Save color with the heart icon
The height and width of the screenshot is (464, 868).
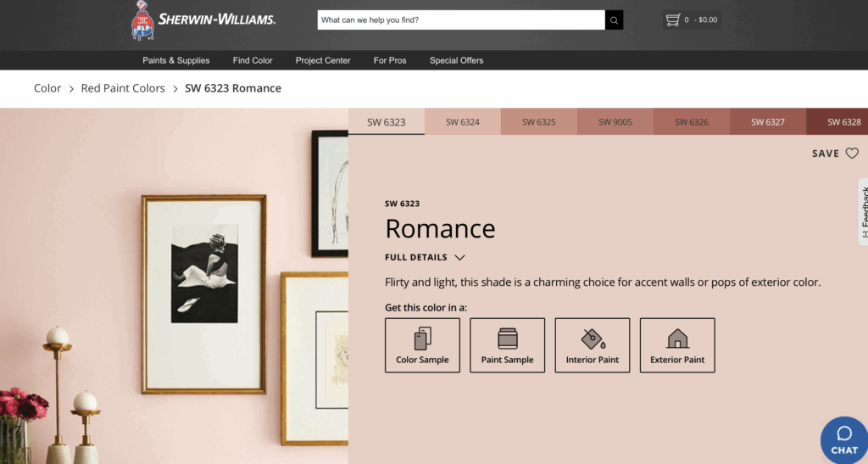[x=852, y=154]
